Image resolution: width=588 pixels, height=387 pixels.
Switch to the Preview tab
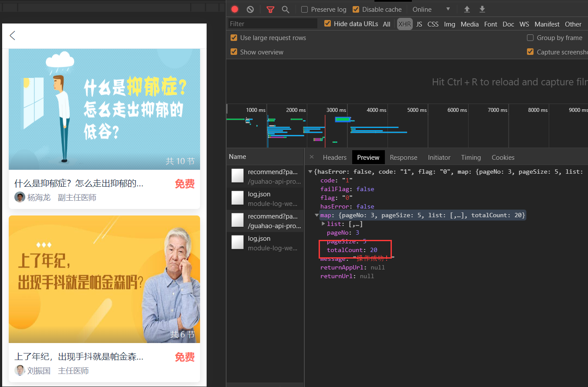[x=368, y=157]
